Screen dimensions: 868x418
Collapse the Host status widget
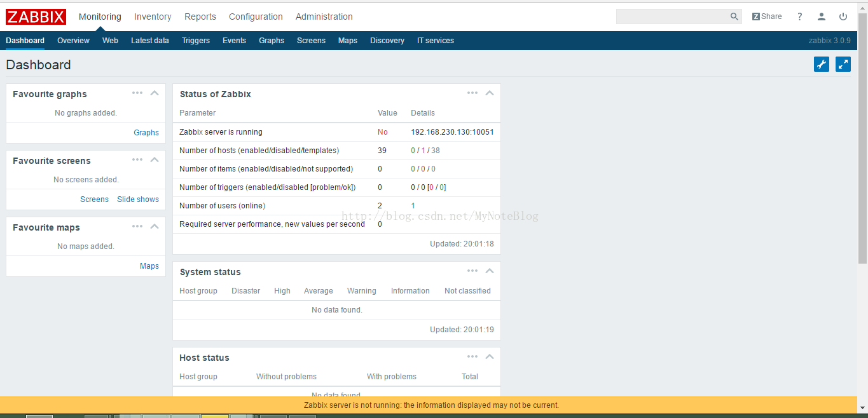coord(490,356)
